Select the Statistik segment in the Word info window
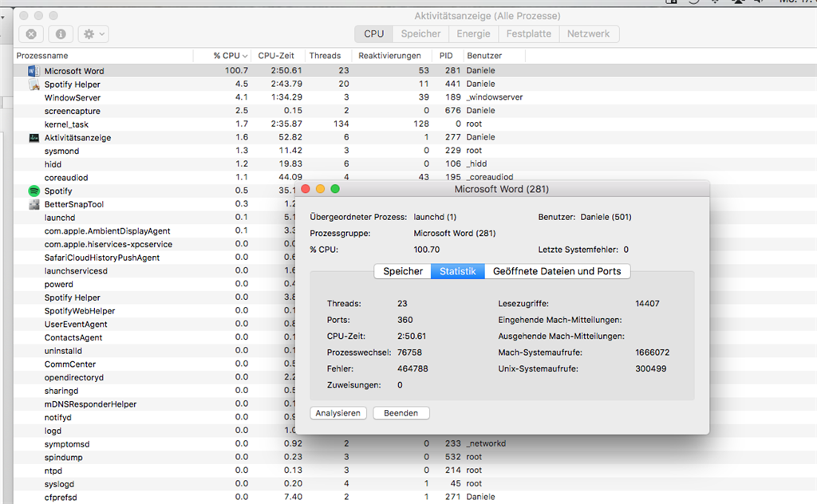 click(457, 271)
